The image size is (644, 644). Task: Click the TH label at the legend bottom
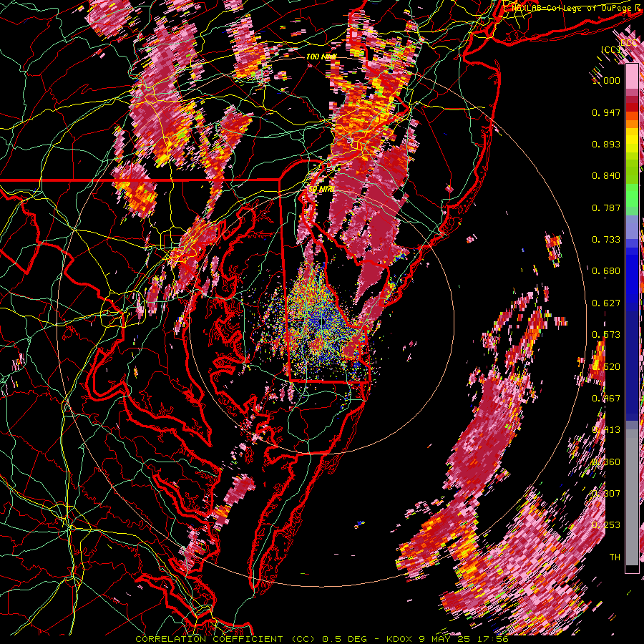(615, 557)
